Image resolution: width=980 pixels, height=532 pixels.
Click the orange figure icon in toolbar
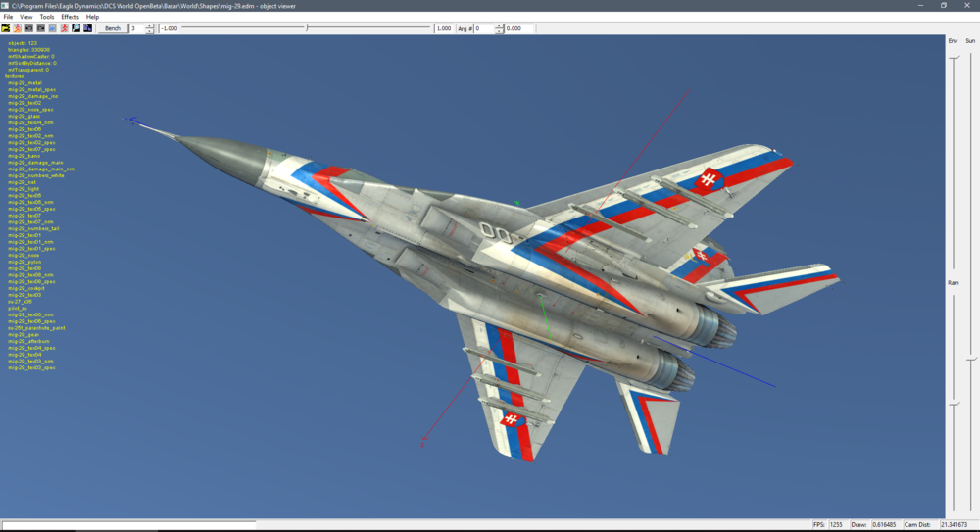click(x=18, y=28)
